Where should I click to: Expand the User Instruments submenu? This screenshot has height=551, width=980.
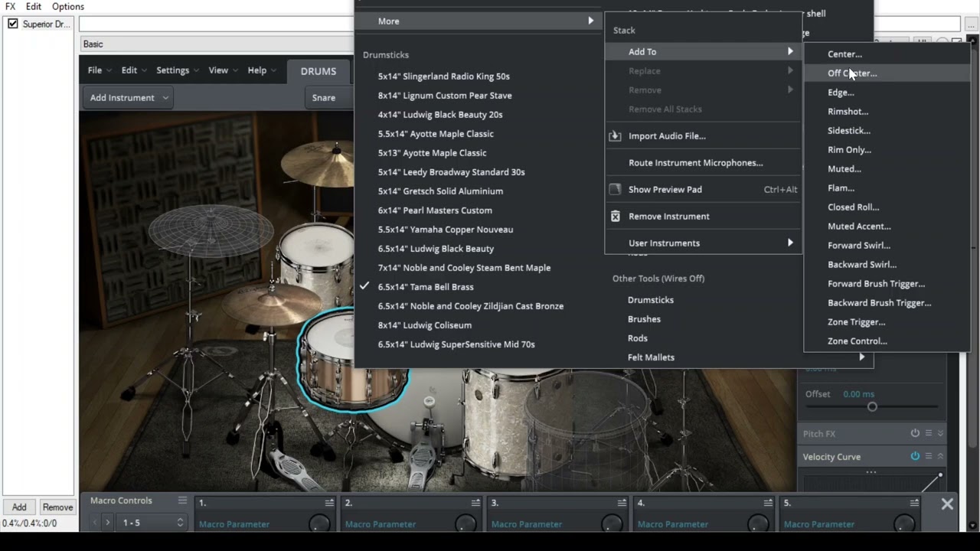(x=703, y=243)
